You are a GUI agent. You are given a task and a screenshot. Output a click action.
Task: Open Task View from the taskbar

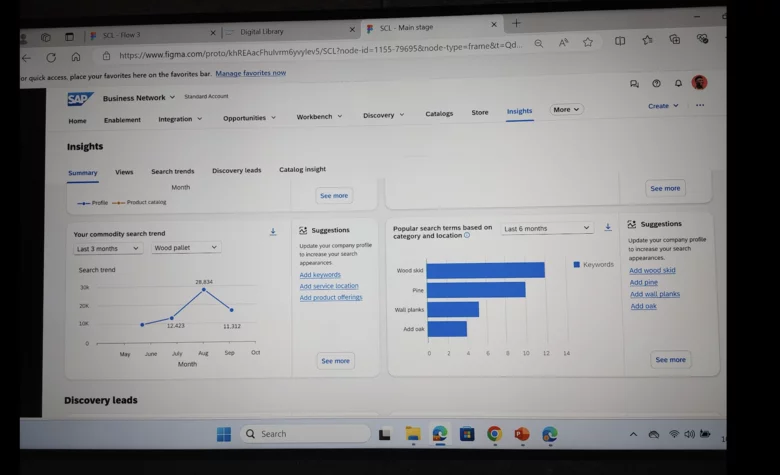click(385, 434)
